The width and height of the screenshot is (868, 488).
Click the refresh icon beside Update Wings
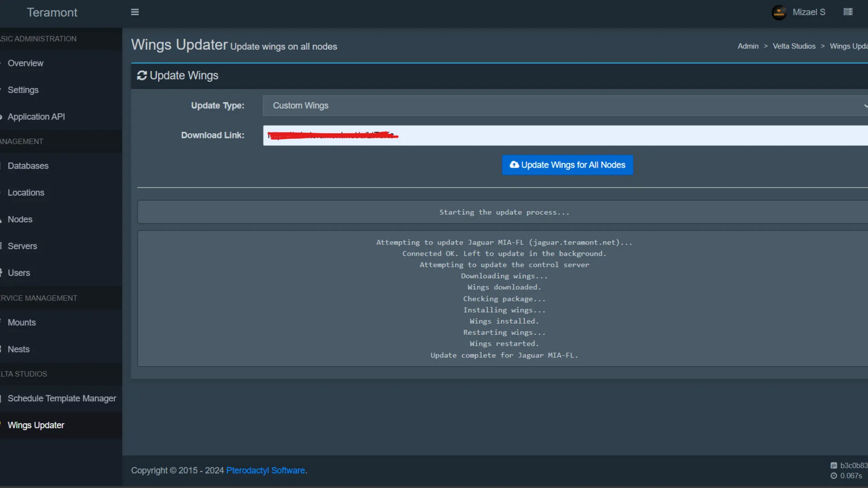(x=142, y=75)
